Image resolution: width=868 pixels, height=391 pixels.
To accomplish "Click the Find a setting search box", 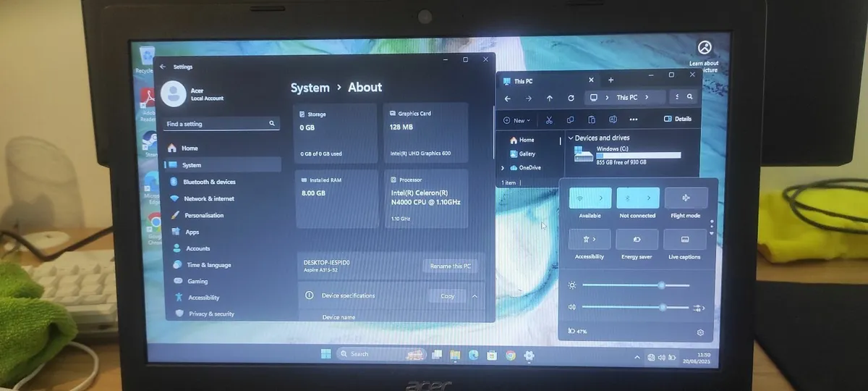I will [221, 124].
